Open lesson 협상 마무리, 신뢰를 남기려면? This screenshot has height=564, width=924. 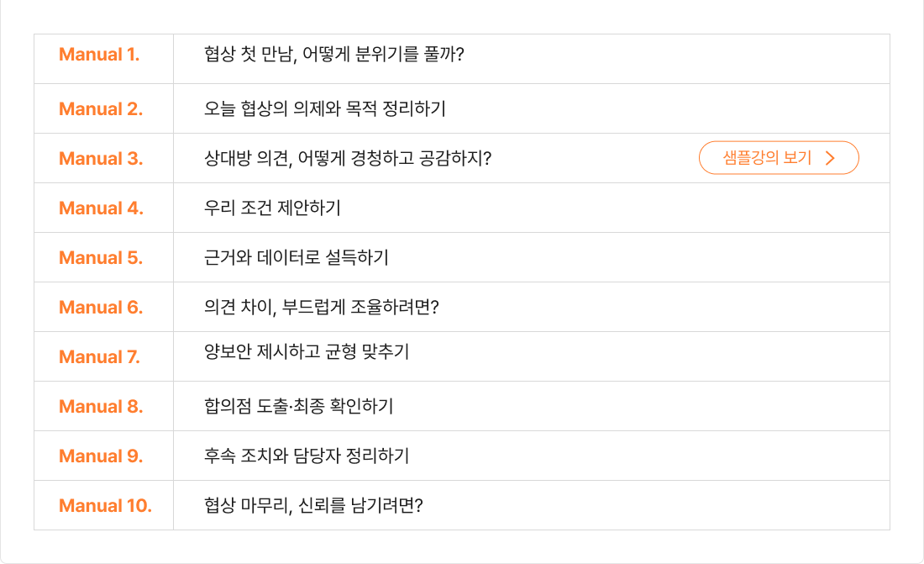tap(313, 506)
